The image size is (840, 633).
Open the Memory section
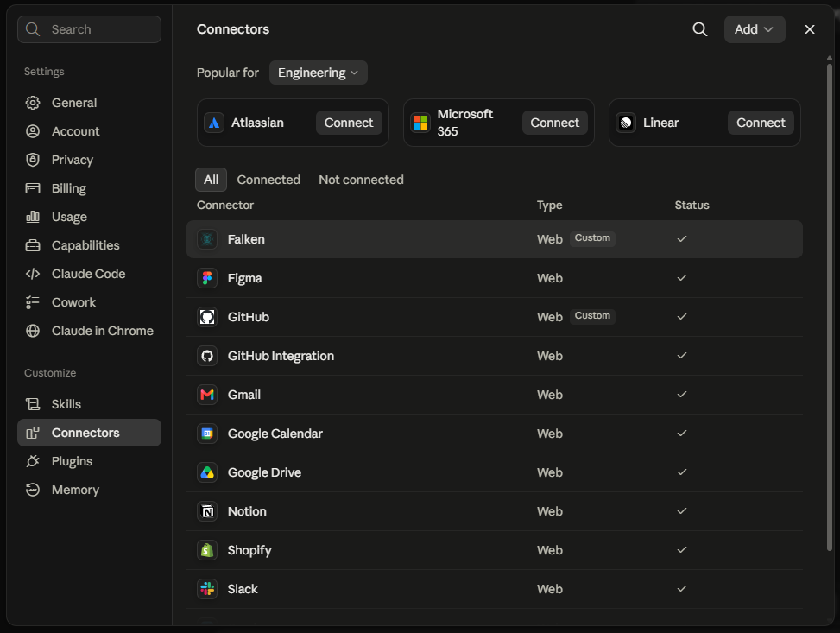[x=89, y=490]
